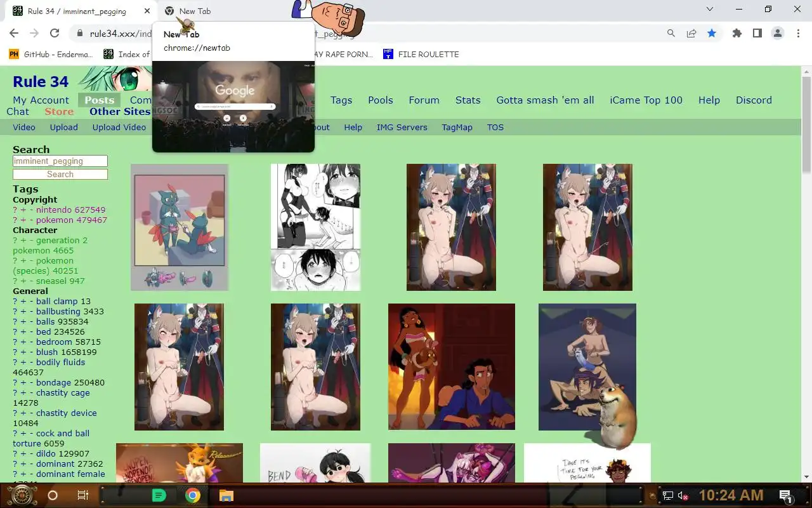Switch to the New Tab tab
Viewport: 812px width, 508px height.
195,11
